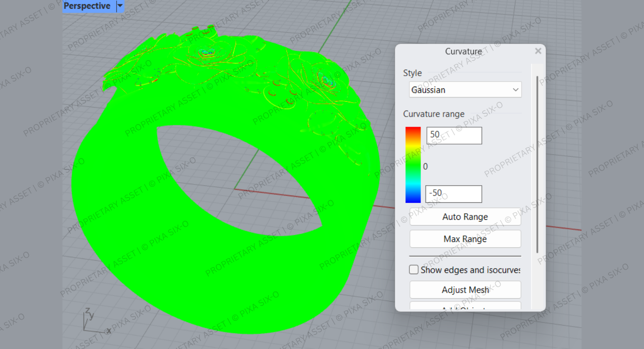
Task: Select the Perspective viewport title
Action: (87, 6)
